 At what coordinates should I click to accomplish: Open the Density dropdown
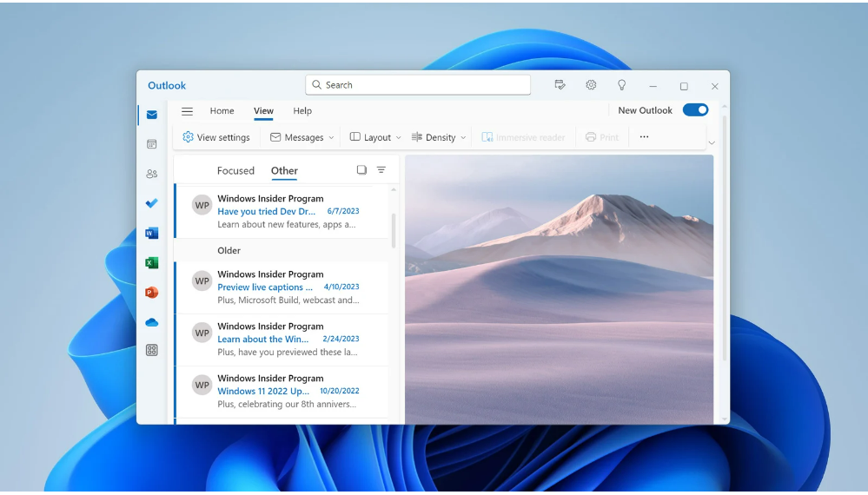coord(439,137)
